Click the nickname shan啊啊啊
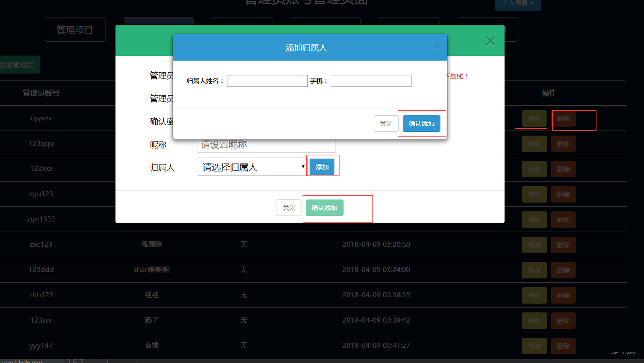 tap(152, 270)
